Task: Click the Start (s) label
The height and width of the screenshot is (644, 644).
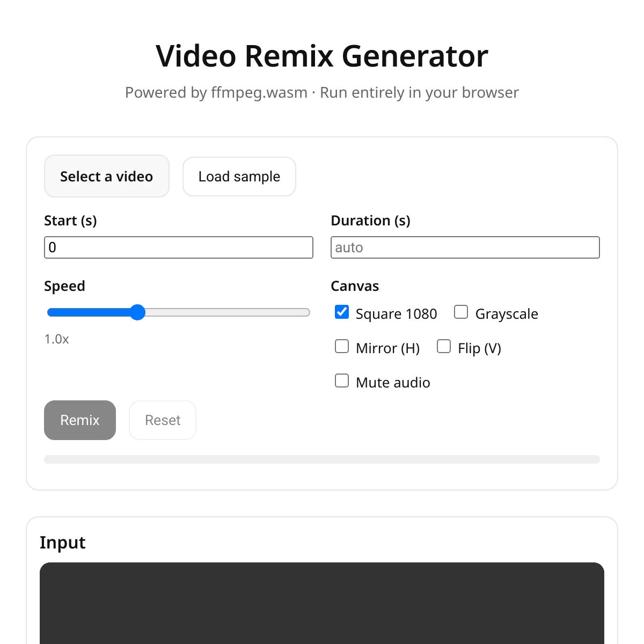Action: (70, 221)
